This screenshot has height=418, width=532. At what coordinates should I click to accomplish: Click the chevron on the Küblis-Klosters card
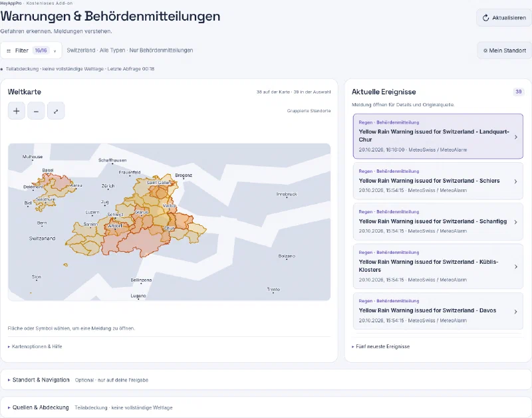pos(516,266)
